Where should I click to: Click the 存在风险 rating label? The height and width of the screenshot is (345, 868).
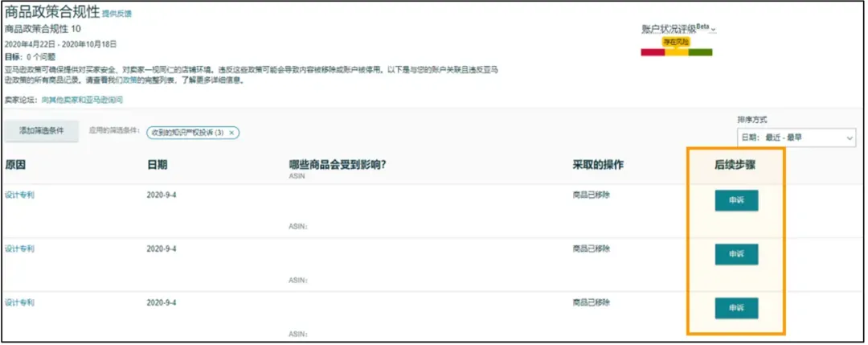[x=677, y=42]
